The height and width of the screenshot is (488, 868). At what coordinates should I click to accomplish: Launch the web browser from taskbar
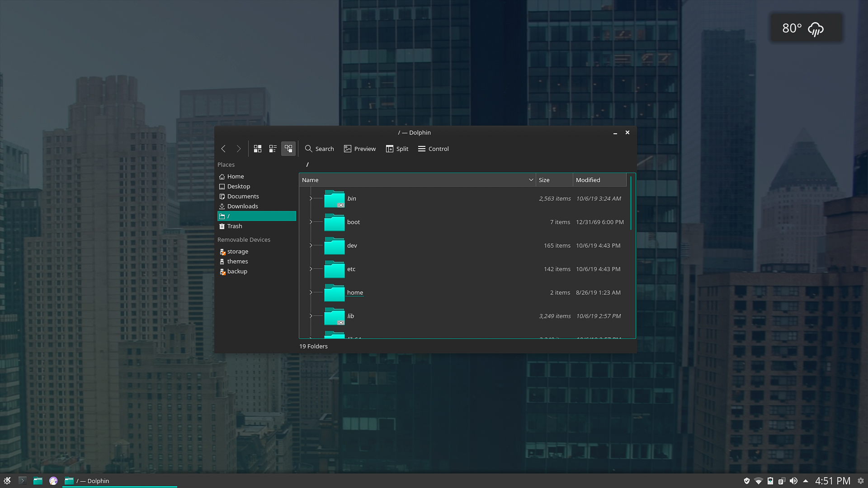53,481
